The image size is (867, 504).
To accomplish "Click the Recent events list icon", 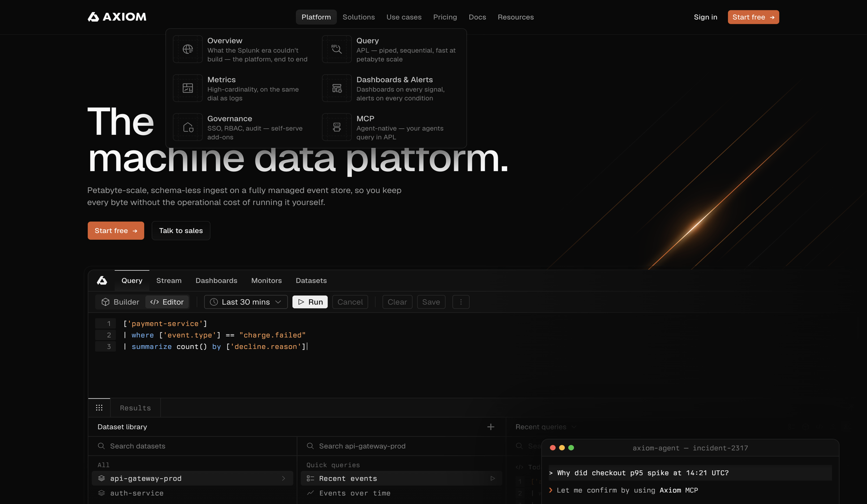I will pos(310,478).
